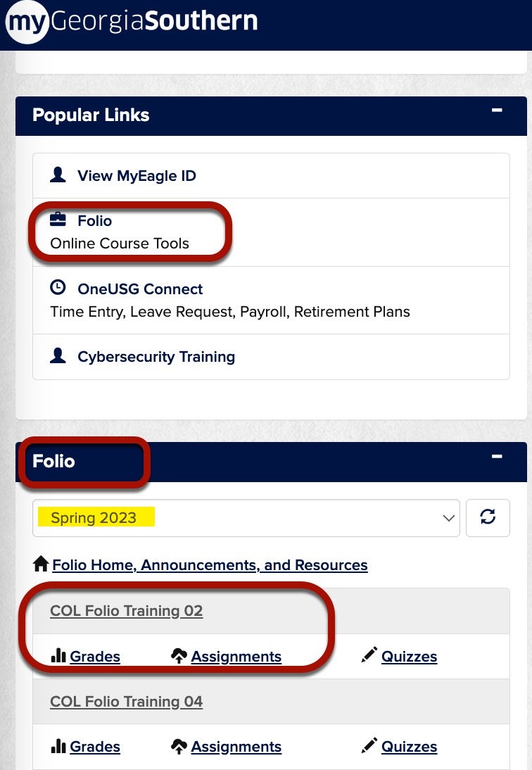Click the home icon beside Folio Home
Image resolution: width=532 pixels, height=770 pixels.
click(40, 564)
